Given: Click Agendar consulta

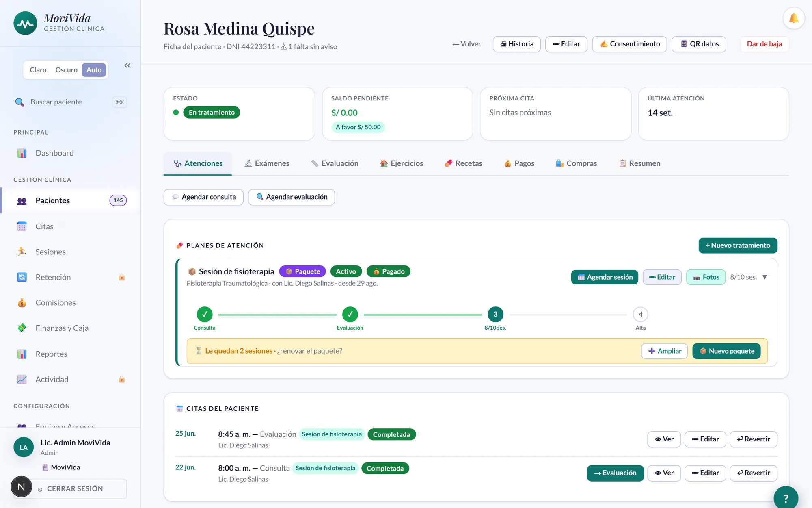Looking at the screenshot, I should (203, 197).
